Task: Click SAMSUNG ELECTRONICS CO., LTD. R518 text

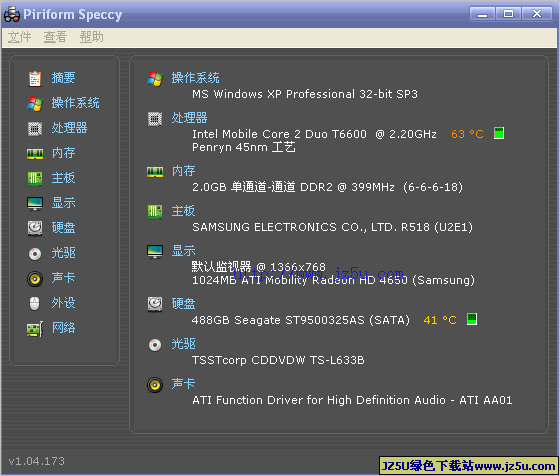Action: click(332, 227)
